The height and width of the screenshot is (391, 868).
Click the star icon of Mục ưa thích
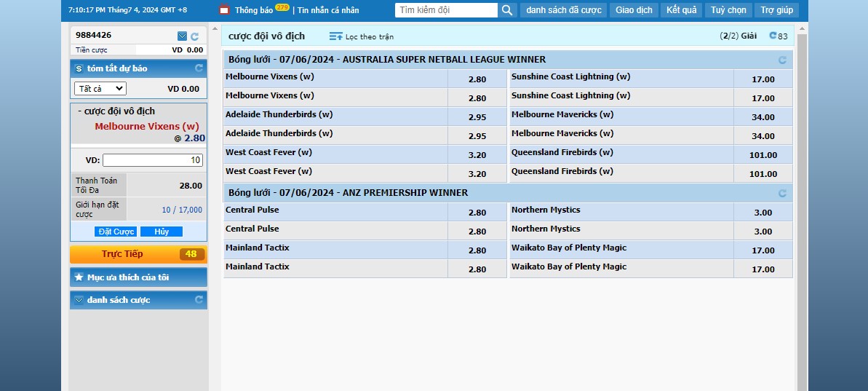coord(79,277)
